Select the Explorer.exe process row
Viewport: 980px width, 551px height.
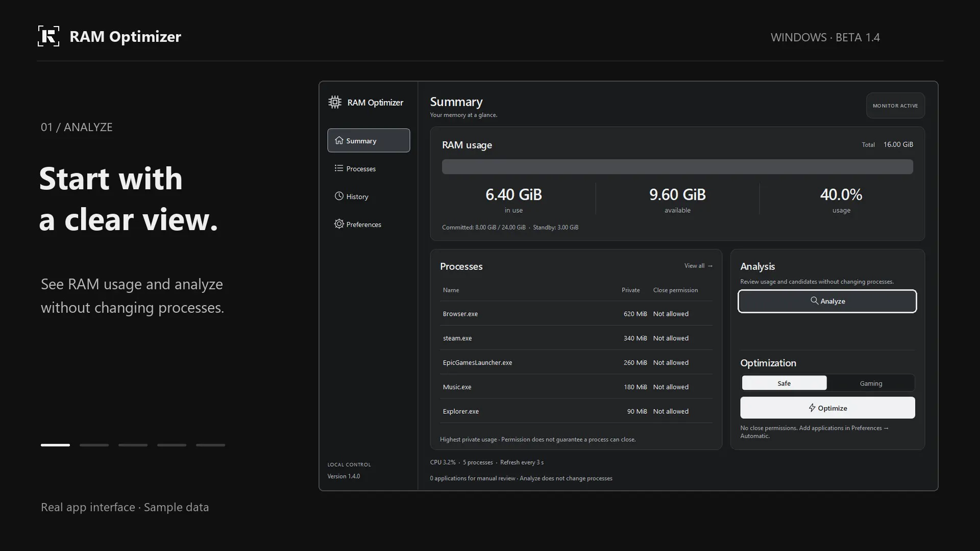pos(576,411)
